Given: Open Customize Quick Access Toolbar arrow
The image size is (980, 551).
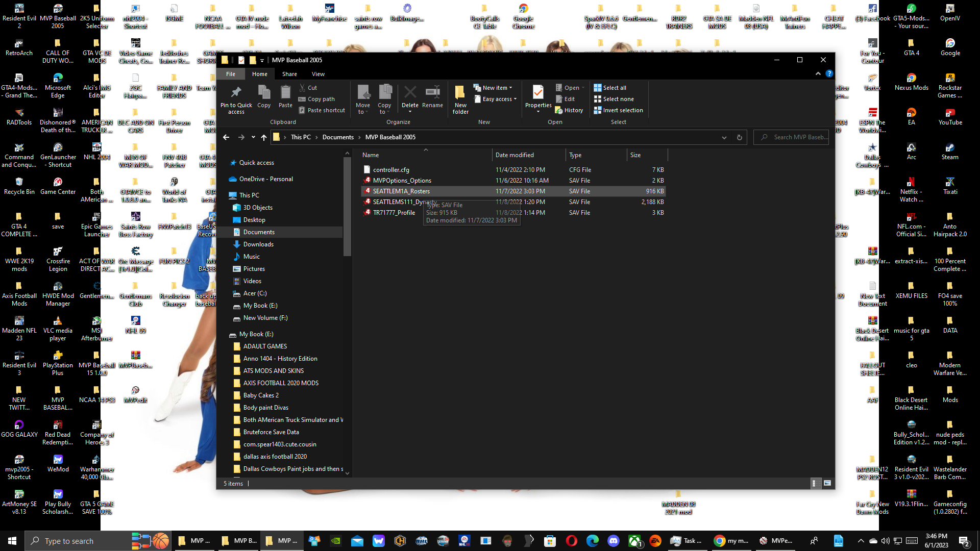Looking at the screenshot, I should 262,60.
